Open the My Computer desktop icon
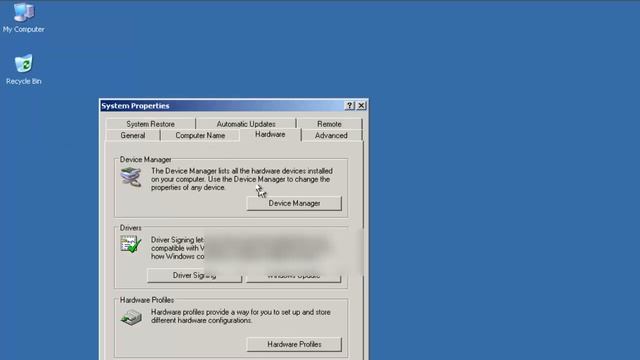Image resolution: width=640 pixels, height=360 pixels. pos(23,18)
